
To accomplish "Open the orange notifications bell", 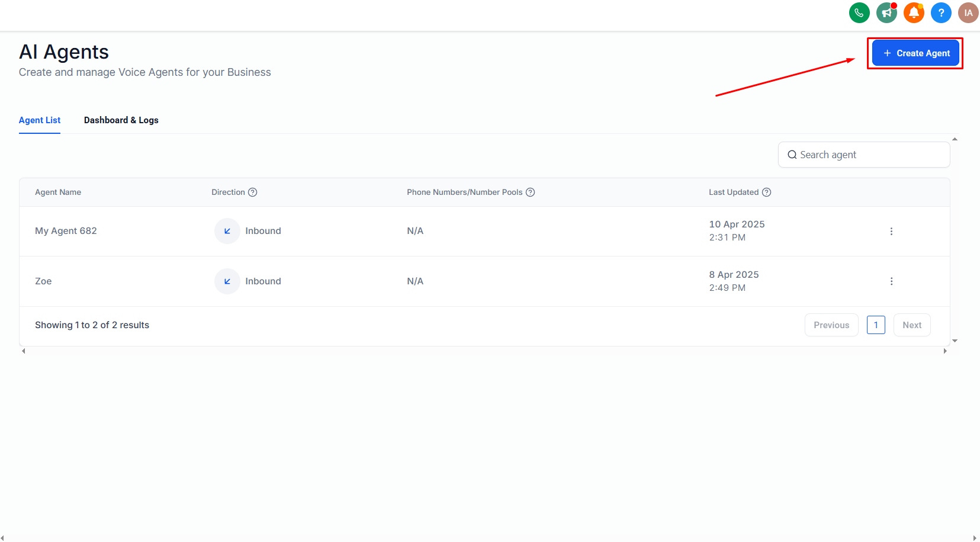I will click(x=914, y=12).
